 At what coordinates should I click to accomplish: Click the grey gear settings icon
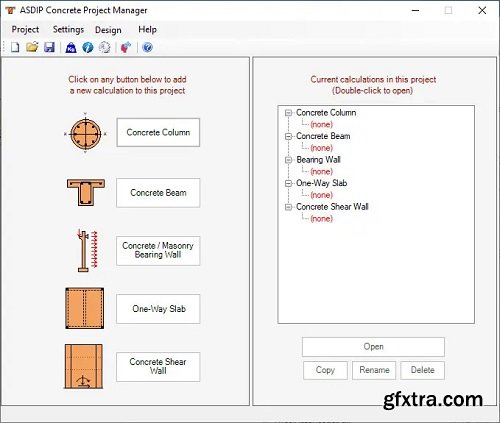(x=105, y=47)
